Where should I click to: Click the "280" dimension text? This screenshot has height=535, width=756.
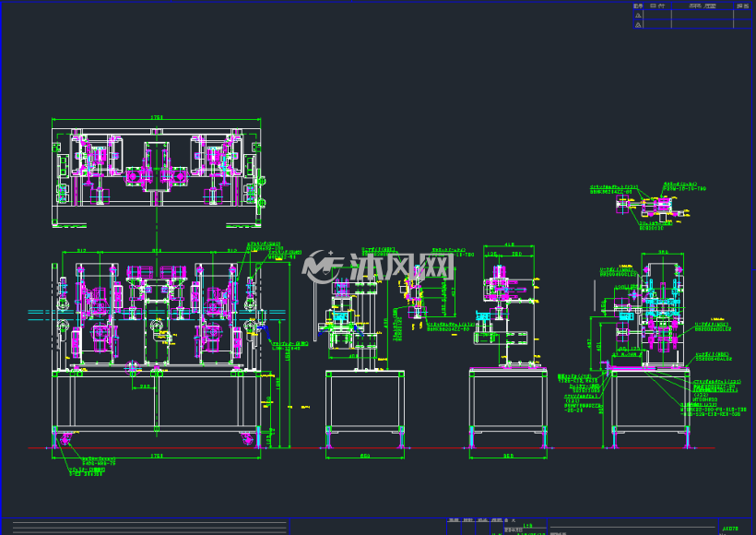pos(517,254)
